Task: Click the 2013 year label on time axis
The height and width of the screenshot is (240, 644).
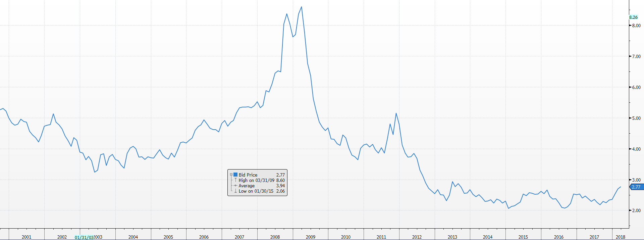Action: click(452, 237)
